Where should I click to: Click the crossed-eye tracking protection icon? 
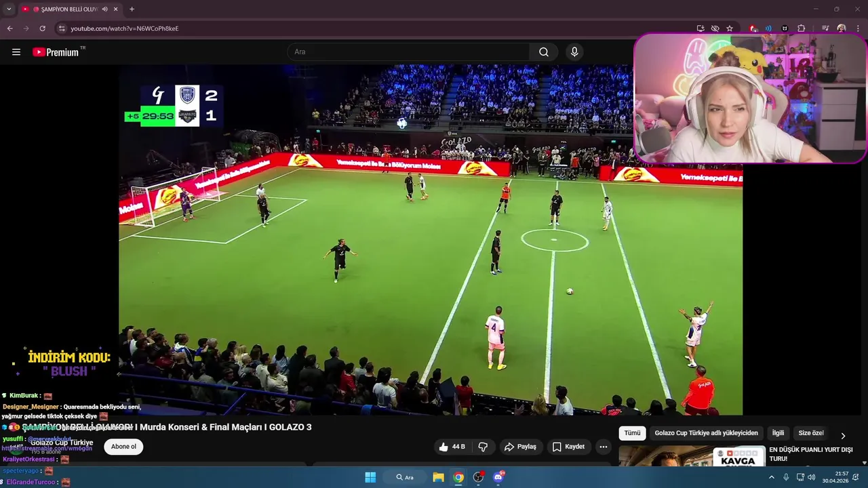coord(715,28)
